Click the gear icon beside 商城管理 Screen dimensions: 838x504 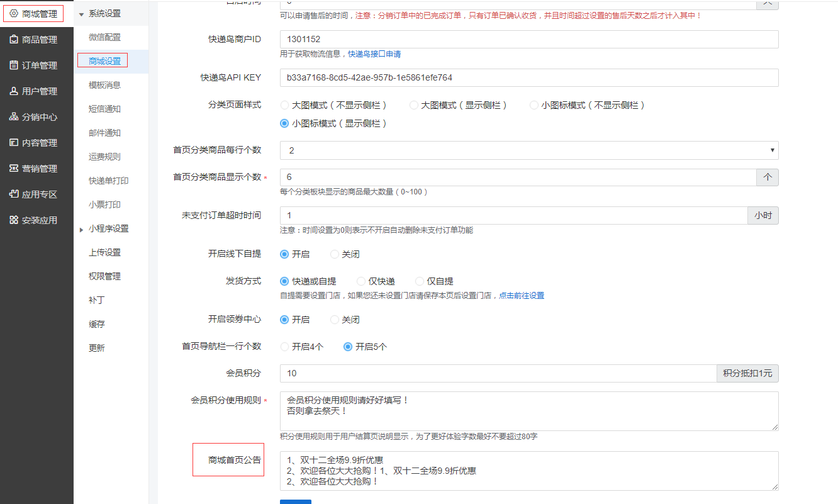[14, 14]
